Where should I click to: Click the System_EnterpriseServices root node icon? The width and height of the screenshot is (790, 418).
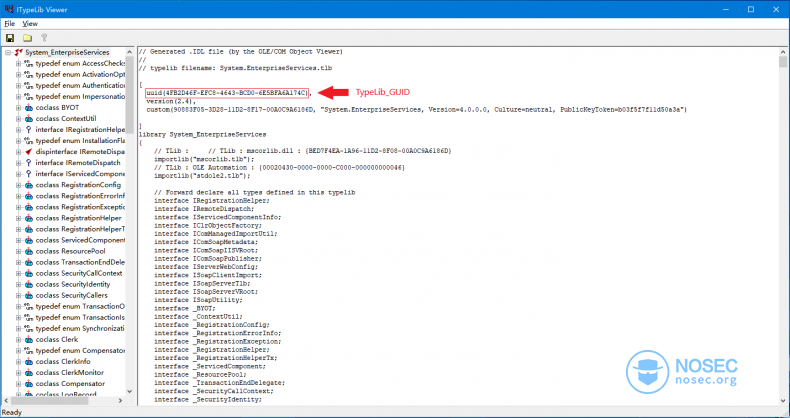click(x=19, y=52)
